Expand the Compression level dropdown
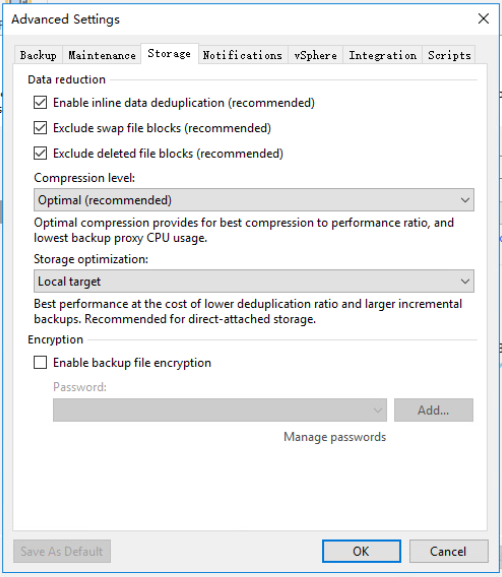502x577 pixels. coord(254,200)
